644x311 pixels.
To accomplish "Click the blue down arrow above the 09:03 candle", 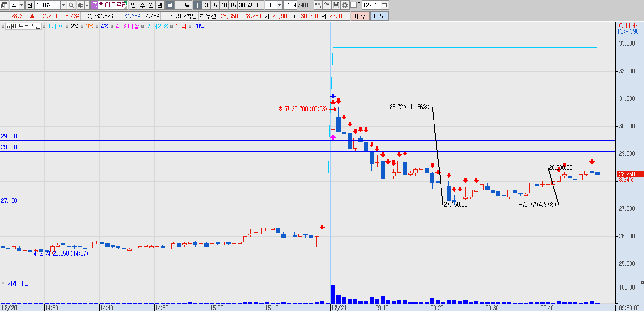I will tap(333, 97).
